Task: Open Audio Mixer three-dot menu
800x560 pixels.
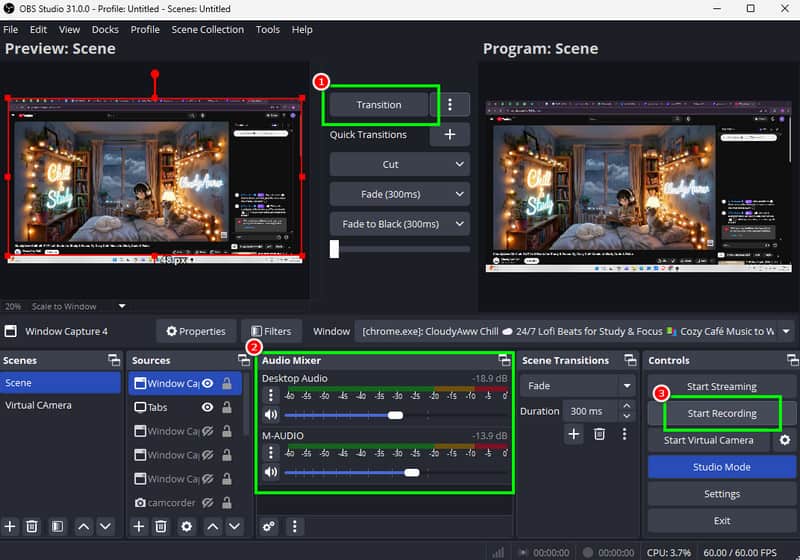Action: coord(294,526)
